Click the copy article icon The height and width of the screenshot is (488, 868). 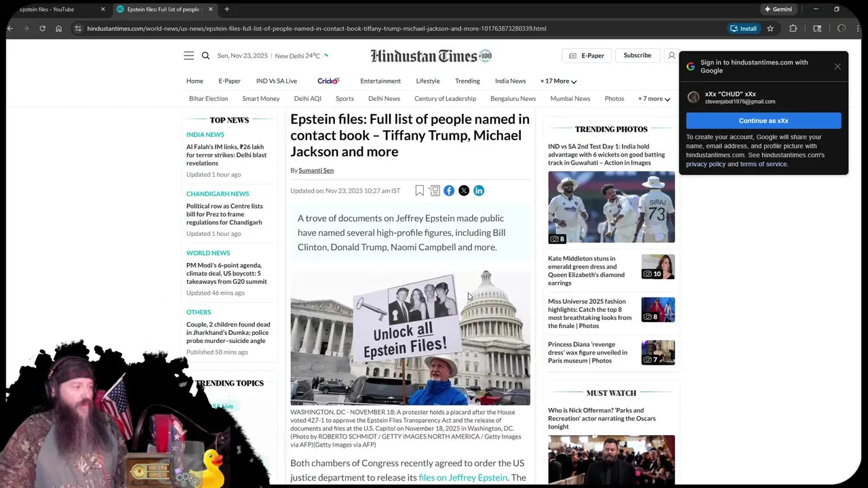pyautogui.click(x=434, y=190)
